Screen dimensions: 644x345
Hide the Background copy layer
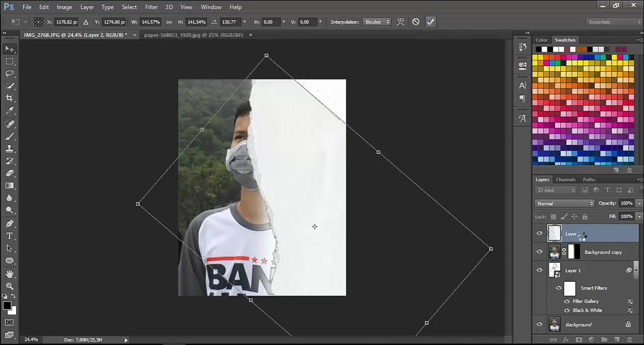539,252
